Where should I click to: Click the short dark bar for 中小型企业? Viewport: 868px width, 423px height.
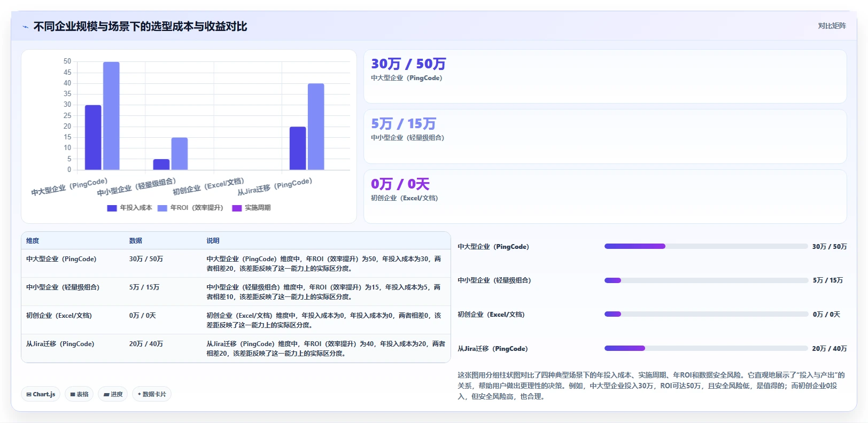pos(161,164)
